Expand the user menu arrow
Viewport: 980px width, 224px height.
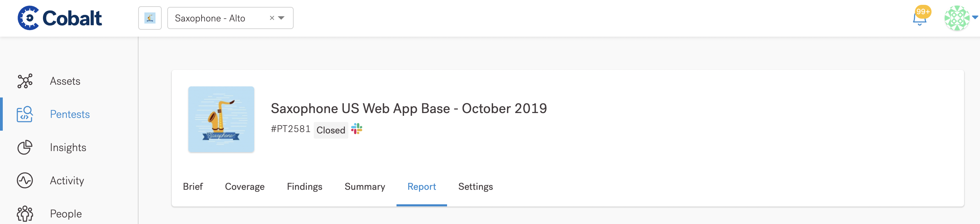click(x=975, y=17)
